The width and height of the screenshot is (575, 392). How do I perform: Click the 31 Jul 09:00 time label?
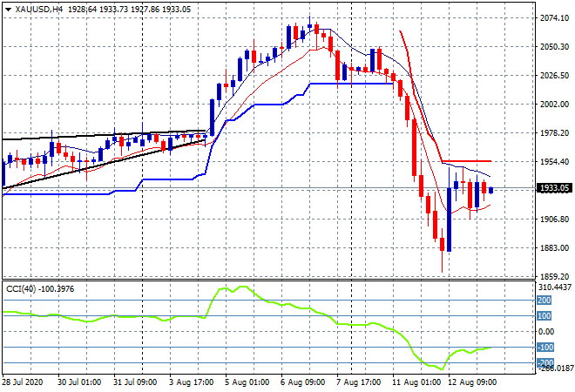coord(135,382)
